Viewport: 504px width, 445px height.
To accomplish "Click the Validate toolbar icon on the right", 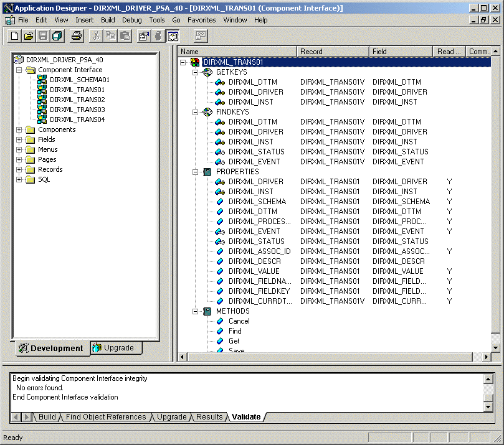I will (x=172, y=35).
